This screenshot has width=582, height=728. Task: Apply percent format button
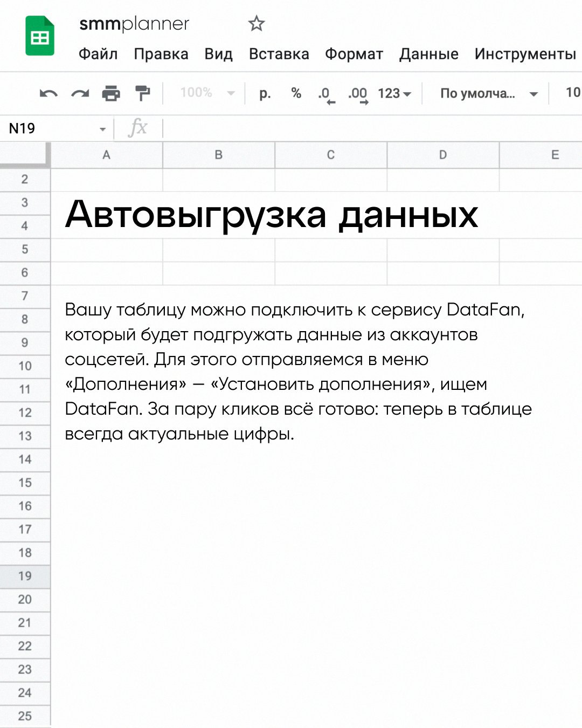[x=296, y=94]
